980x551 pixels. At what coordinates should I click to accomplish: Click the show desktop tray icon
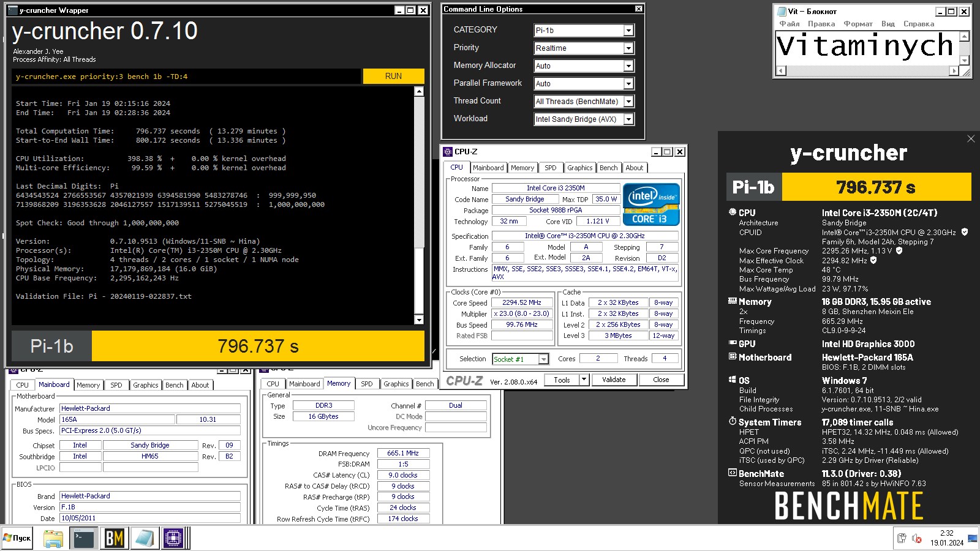(973, 538)
